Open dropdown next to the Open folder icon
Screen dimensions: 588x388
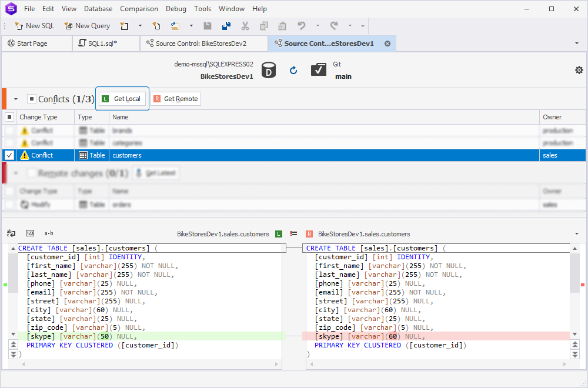tap(191, 26)
